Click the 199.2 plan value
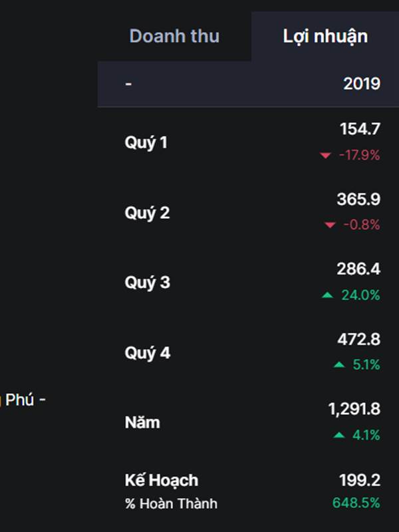Viewport: 399px width, 532px height. tap(358, 480)
